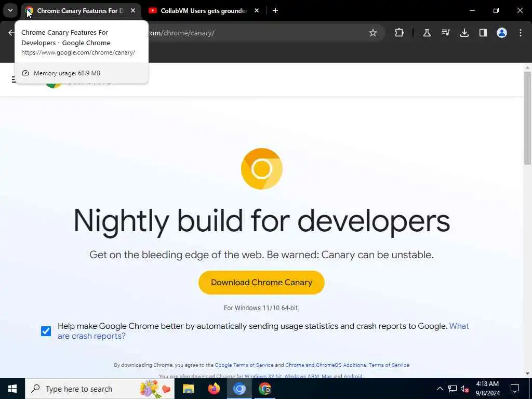
Task: Toggle the side panel icon
Action: tap(483, 33)
